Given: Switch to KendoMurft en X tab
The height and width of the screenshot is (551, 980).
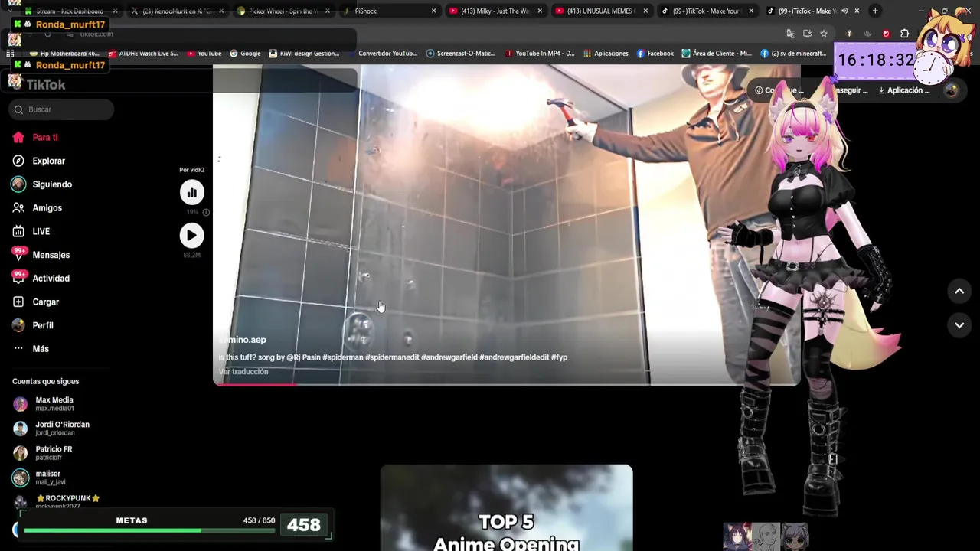Looking at the screenshot, I should click(x=178, y=11).
